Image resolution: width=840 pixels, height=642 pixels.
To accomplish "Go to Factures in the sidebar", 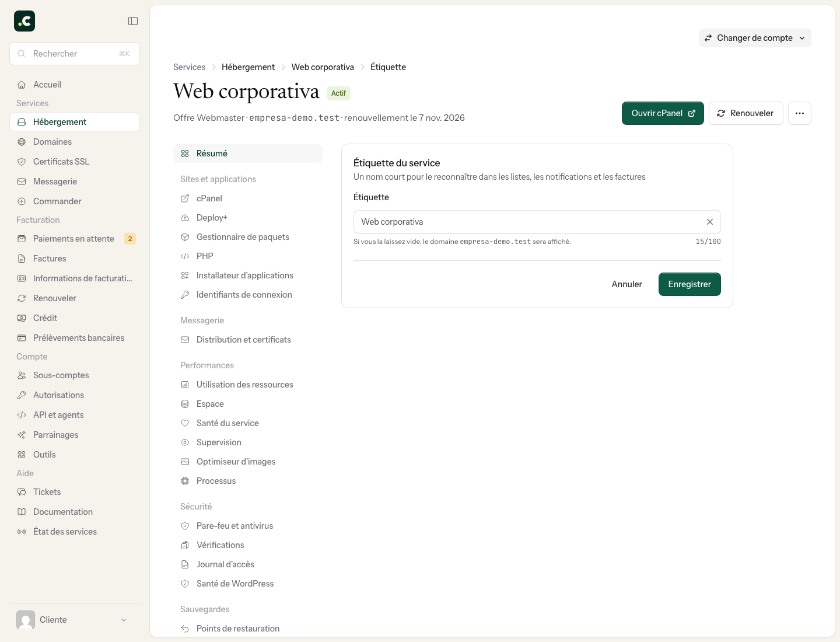I will click(75, 259).
